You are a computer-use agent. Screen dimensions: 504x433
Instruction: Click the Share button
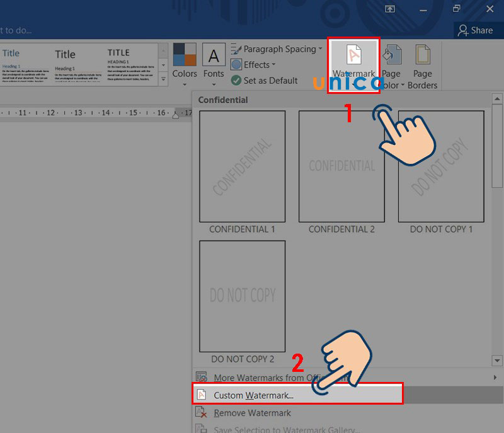(x=478, y=30)
